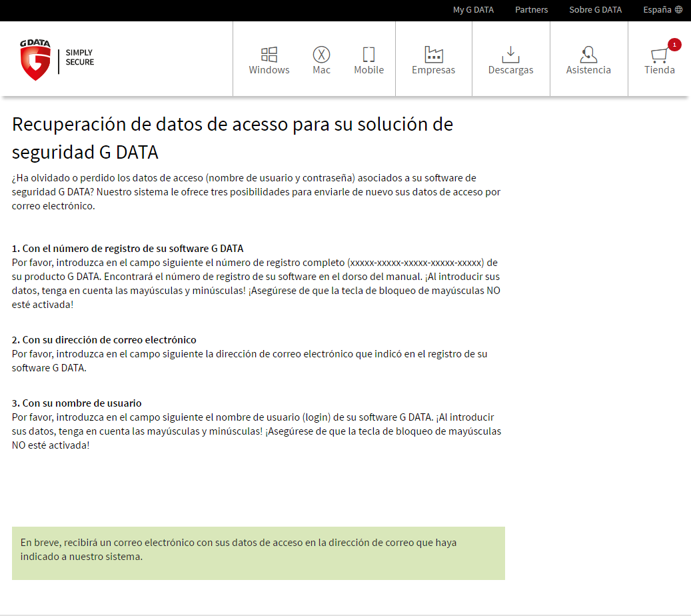The height and width of the screenshot is (616, 691).
Task: Open the Asistencia support icon
Action: (x=588, y=55)
